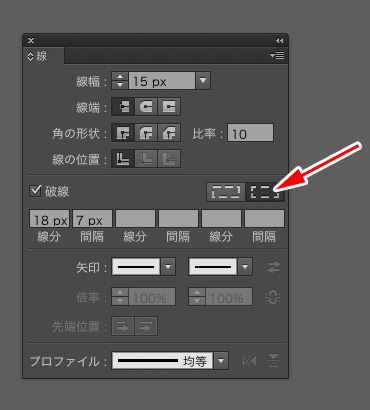Select preserve exact dash lengths icon

[226, 192]
